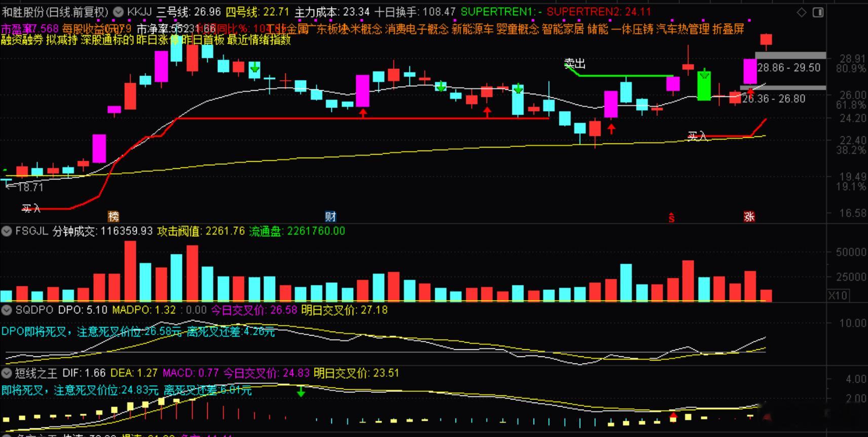The height and width of the screenshot is (437, 868).
Task: Click the 流通盘: 2261760.00 value
Action: 297,231
